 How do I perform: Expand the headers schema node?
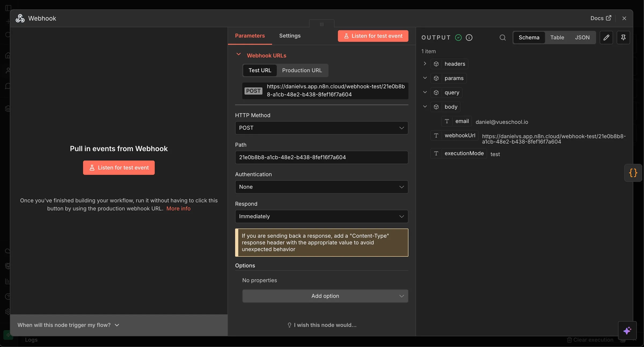(425, 64)
